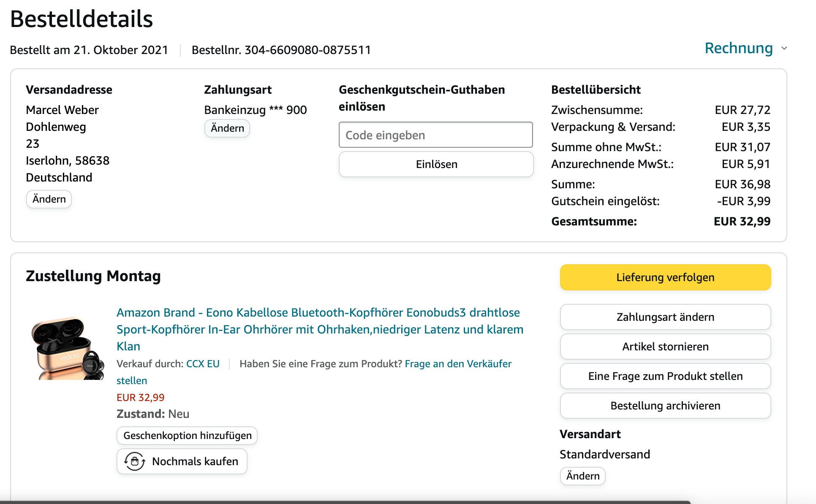Click Bestellung archivieren
Image resolution: width=816 pixels, height=504 pixels.
665,406
